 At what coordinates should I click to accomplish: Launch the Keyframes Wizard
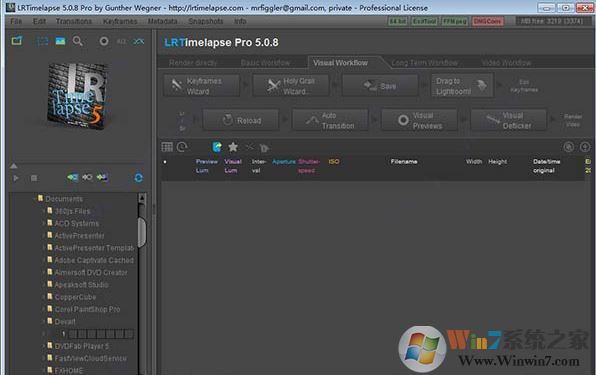(x=202, y=86)
